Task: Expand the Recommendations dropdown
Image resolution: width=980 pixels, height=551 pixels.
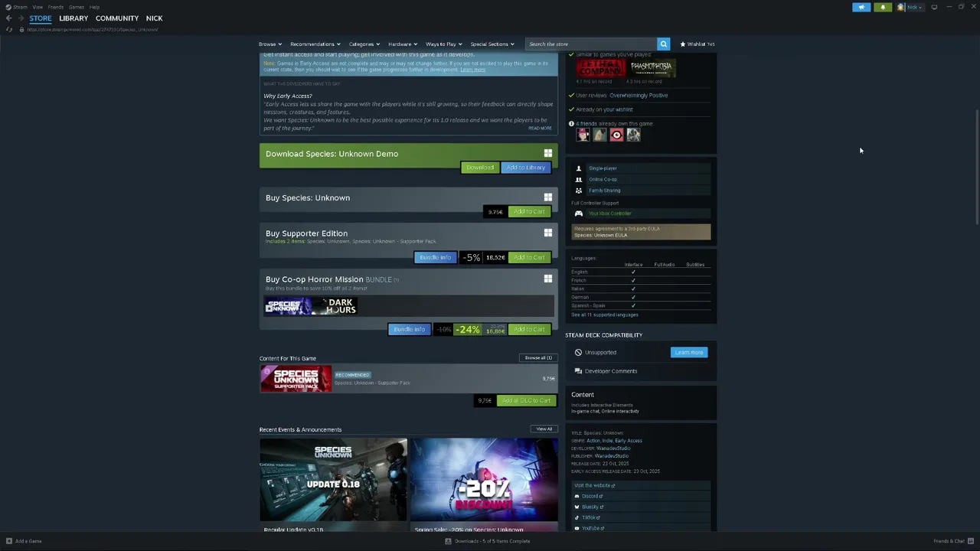Action: (x=315, y=44)
